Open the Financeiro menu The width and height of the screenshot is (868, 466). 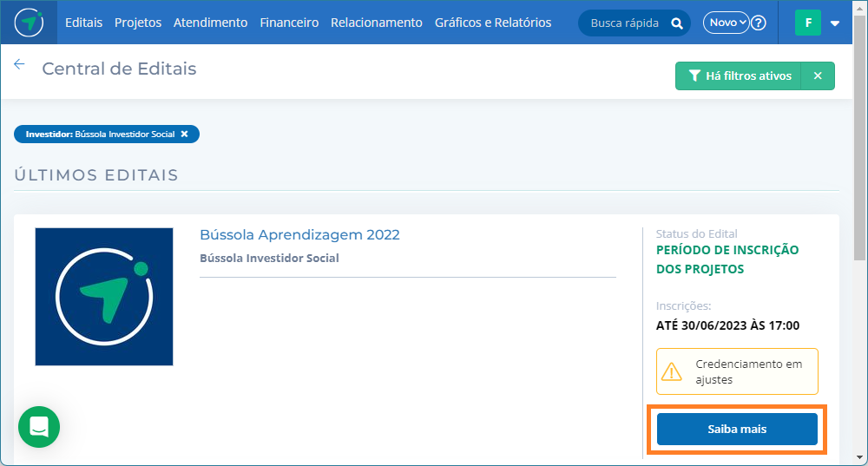(289, 23)
